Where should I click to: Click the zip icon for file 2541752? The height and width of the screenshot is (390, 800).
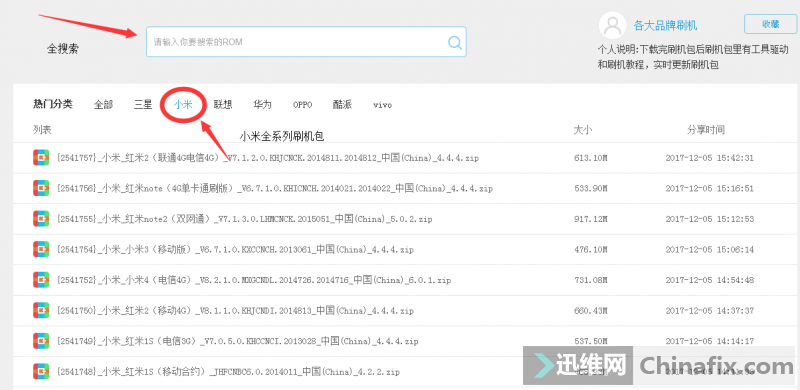pos(41,280)
